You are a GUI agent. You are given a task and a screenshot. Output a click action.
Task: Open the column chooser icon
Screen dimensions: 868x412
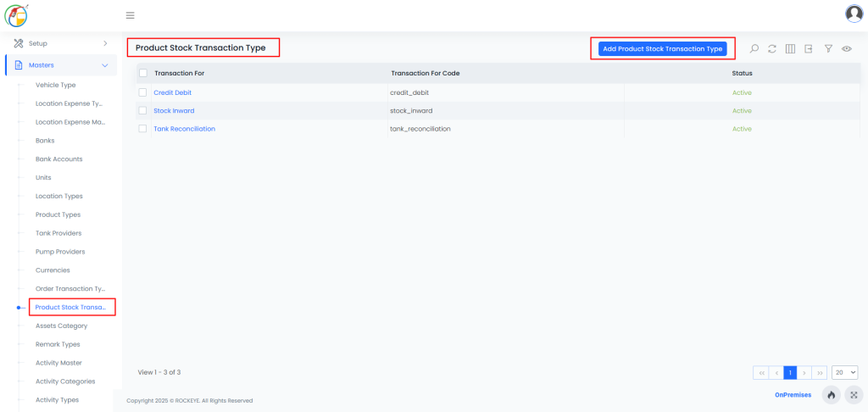[x=790, y=49]
